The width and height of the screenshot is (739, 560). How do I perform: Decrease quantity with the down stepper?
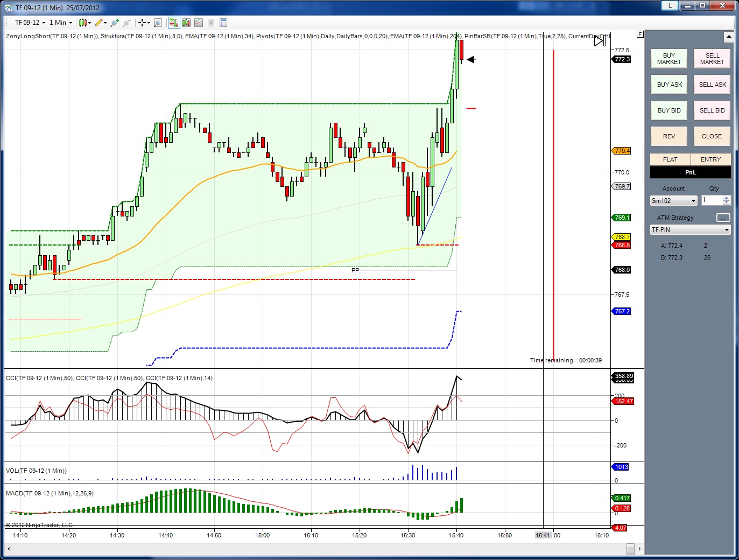[727, 202]
